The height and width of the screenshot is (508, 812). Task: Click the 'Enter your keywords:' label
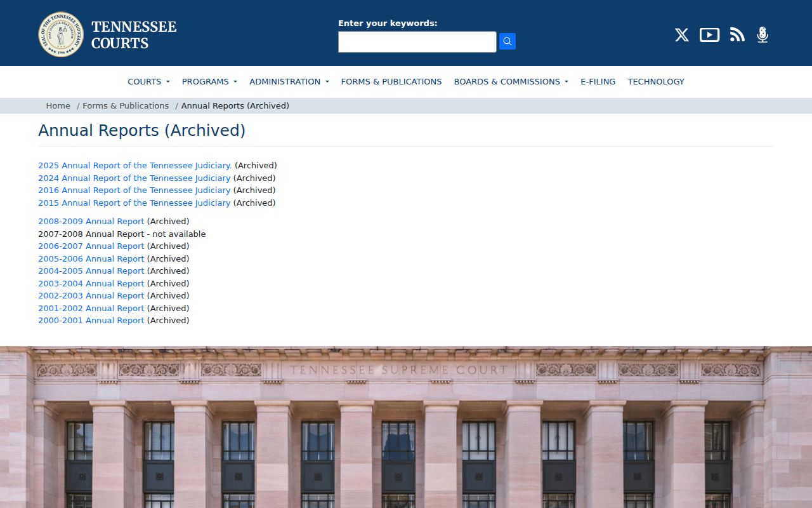point(388,23)
